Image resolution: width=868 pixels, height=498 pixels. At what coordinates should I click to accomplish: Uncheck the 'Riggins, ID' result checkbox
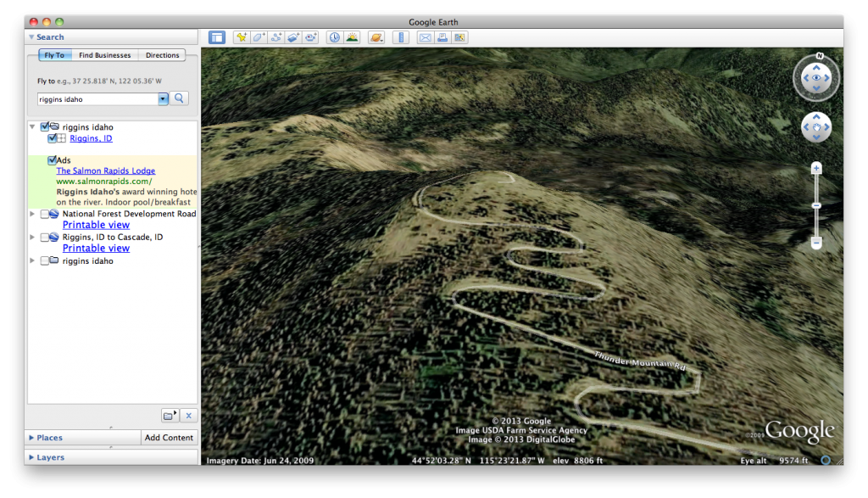(52, 138)
